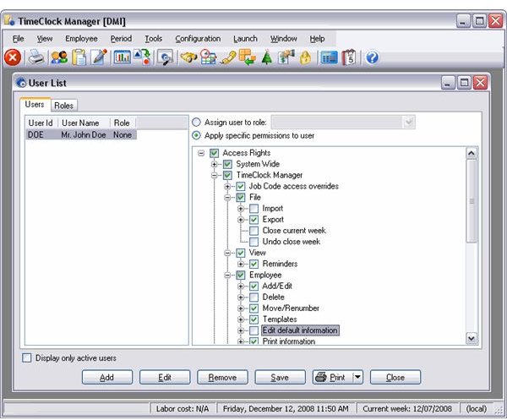Click the printer icon on Print button
The image size is (507, 420).
(x=321, y=377)
